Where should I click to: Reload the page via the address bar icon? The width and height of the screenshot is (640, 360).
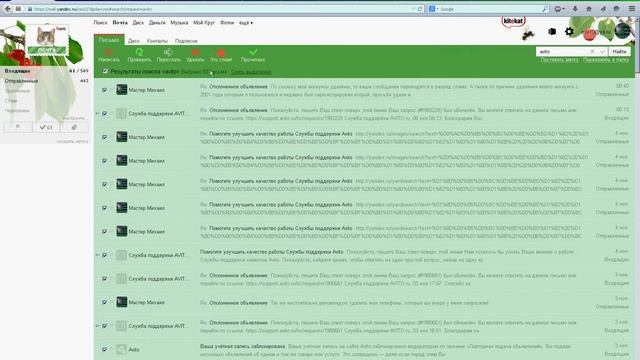pos(420,9)
